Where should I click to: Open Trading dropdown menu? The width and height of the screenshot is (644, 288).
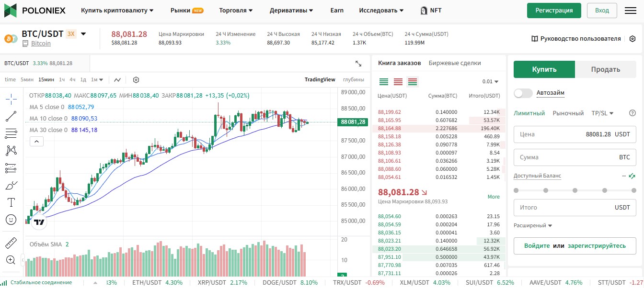point(236,10)
